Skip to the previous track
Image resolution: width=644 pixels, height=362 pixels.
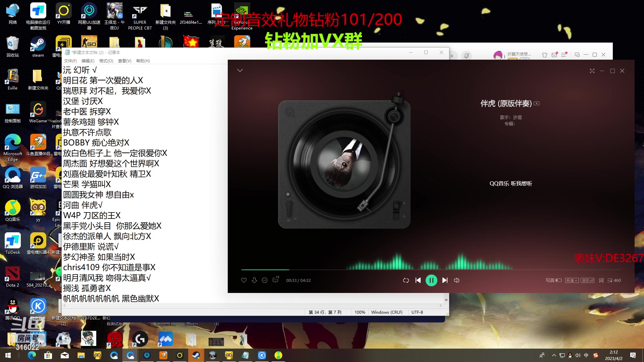[418, 280]
